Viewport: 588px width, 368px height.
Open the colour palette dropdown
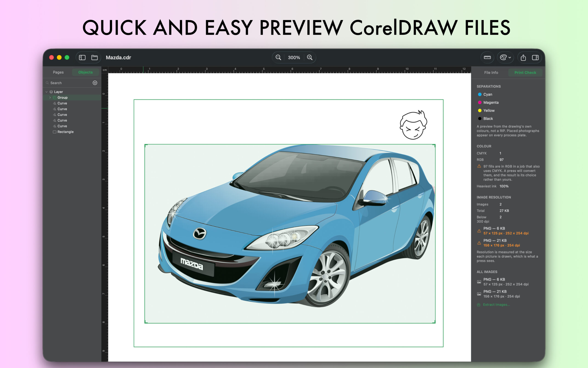click(505, 57)
